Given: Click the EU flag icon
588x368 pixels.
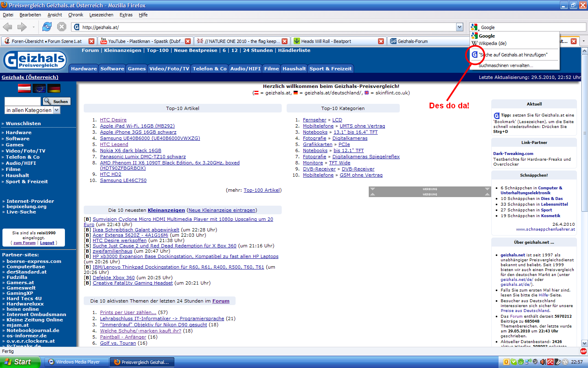Looking at the screenshot, I should pos(39,88).
